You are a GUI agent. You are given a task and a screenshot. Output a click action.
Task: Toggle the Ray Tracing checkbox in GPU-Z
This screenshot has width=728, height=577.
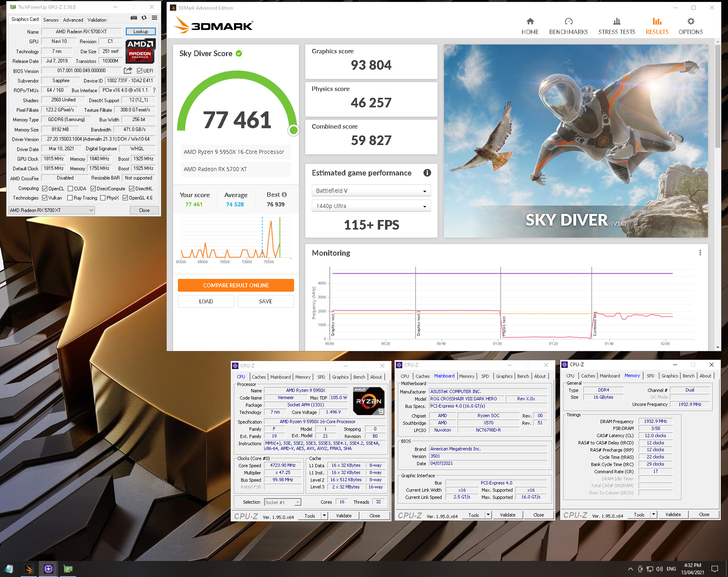click(x=70, y=198)
